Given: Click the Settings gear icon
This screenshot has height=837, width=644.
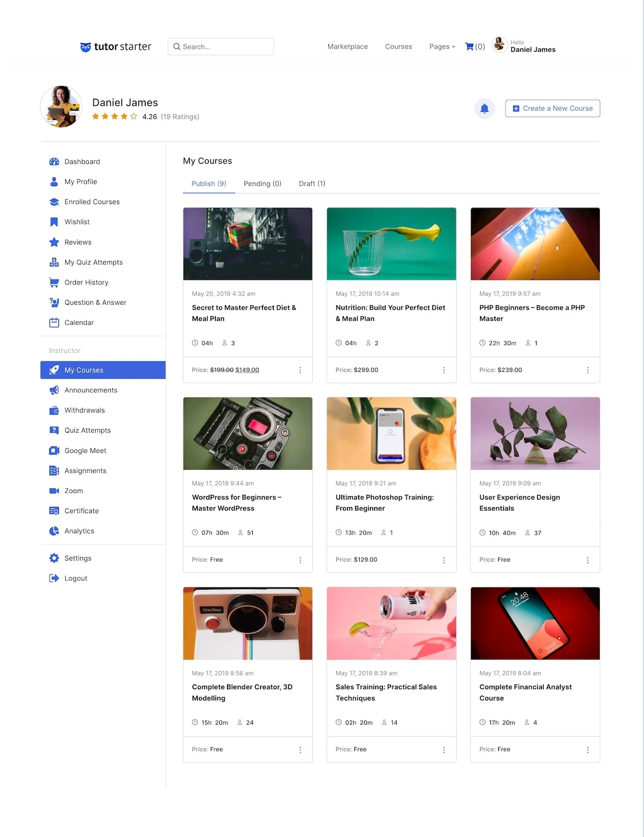Looking at the screenshot, I should pyautogui.click(x=54, y=558).
